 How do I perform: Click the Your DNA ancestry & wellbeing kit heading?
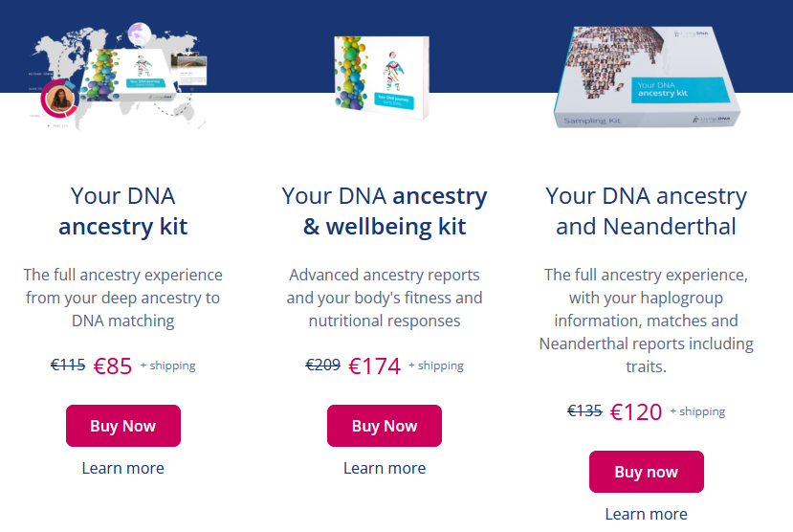(x=385, y=211)
